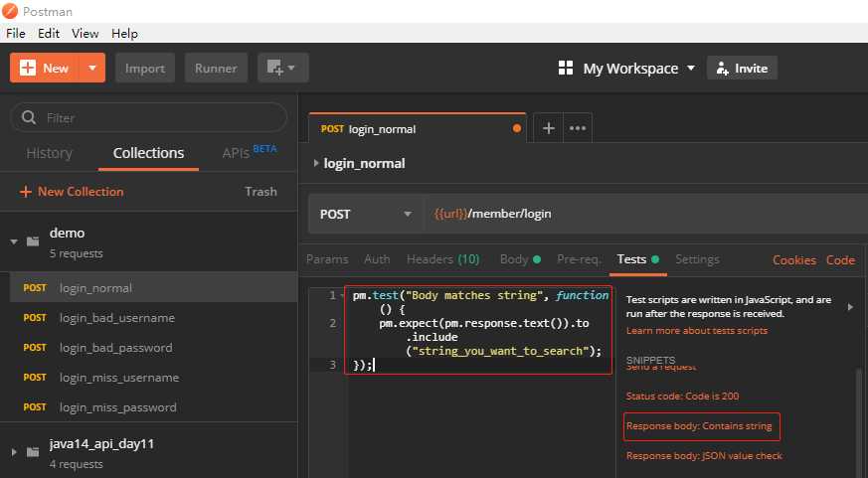Open the Help menu
The height and width of the screenshot is (478, 868).
124,33
